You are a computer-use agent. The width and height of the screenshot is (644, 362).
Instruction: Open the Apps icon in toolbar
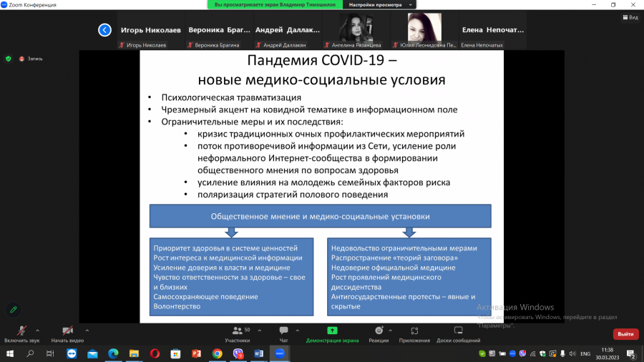[414, 331]
